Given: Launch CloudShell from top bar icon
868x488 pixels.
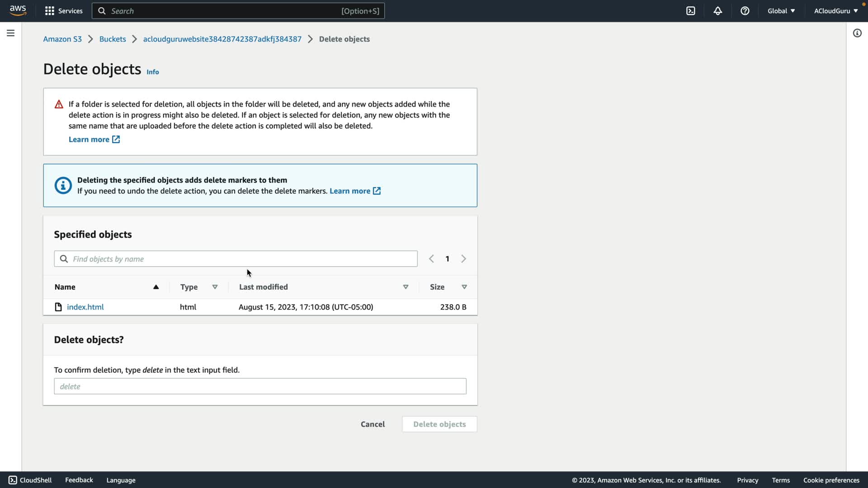Looking at the screenshot, I should click(690, 11).
